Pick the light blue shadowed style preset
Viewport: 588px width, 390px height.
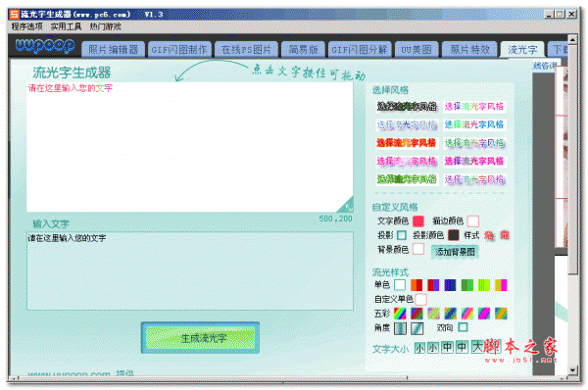coord(407,124)
